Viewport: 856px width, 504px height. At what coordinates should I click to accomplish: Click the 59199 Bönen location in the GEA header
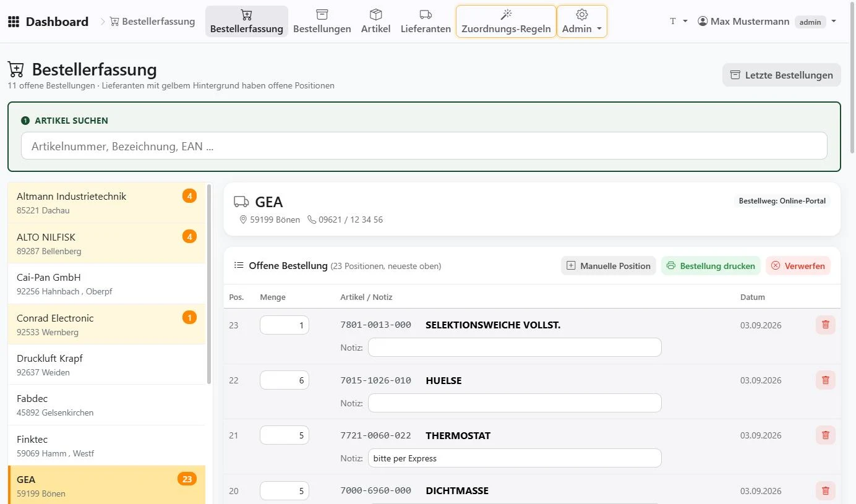click(x=275, y=220)
